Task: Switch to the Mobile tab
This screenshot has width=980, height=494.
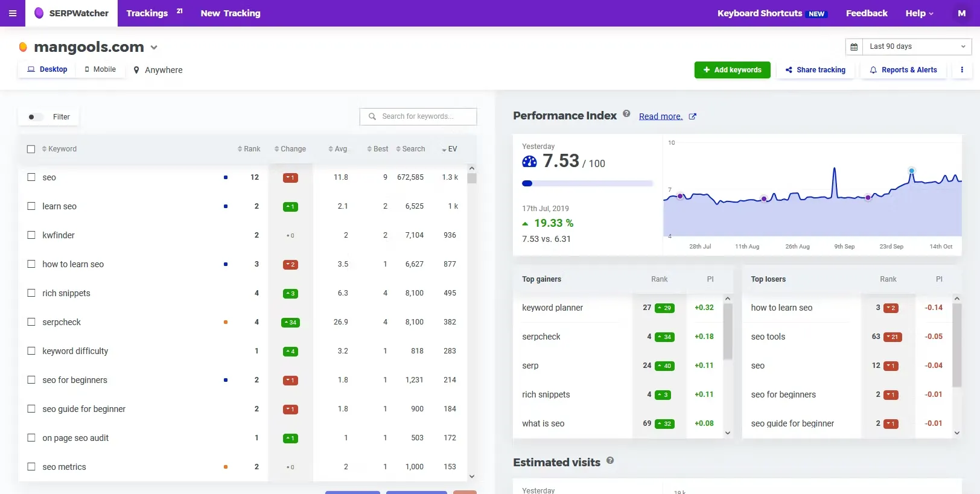Action: pos(100,69)
